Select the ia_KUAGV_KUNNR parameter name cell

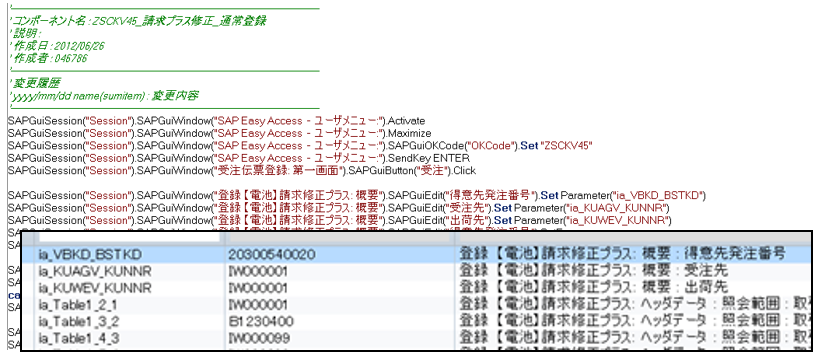pyautogui.click(x=95, y=272)
